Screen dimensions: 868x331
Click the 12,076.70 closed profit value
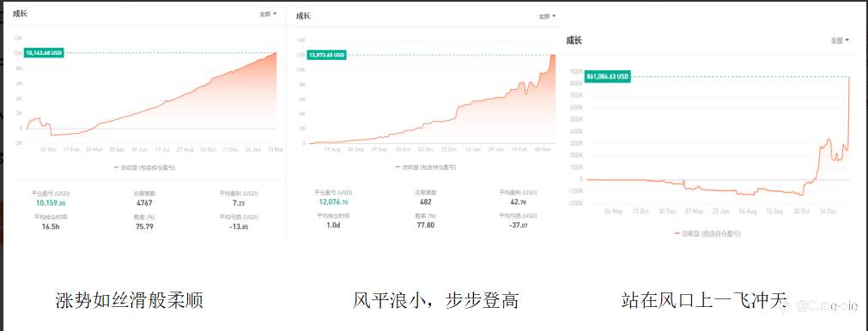click(333, 202)
